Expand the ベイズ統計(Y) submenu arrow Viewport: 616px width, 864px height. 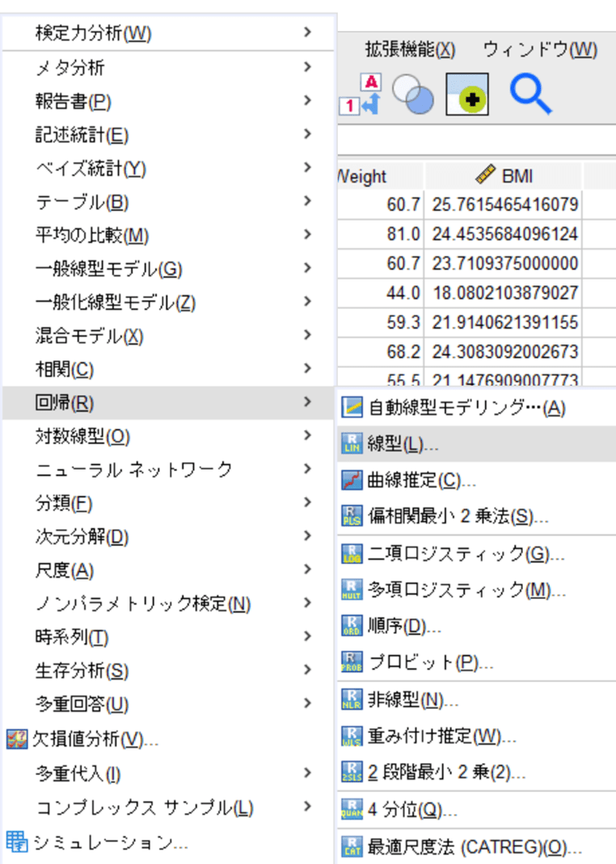point(307,167)
